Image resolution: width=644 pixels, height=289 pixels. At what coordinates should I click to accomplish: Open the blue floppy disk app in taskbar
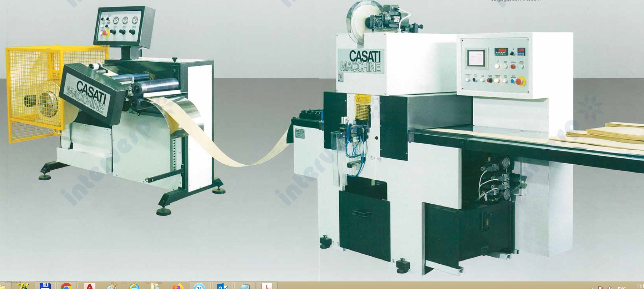(45, 286)
